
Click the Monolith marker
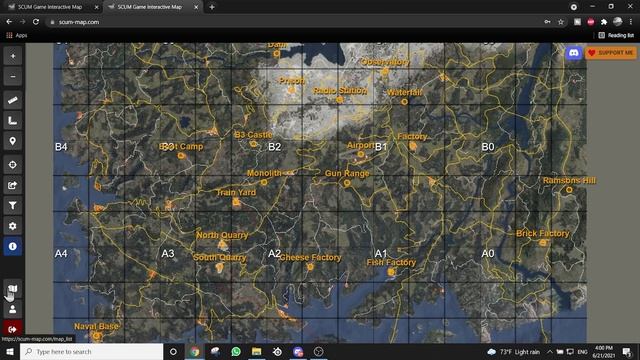click(x=264, y=182)
